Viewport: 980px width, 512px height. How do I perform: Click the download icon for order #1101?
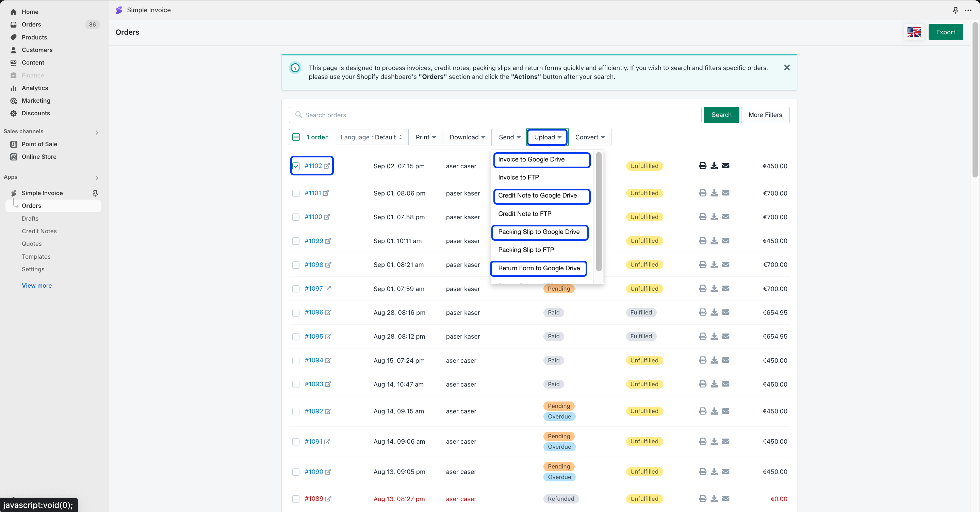(x=714, y=193)
